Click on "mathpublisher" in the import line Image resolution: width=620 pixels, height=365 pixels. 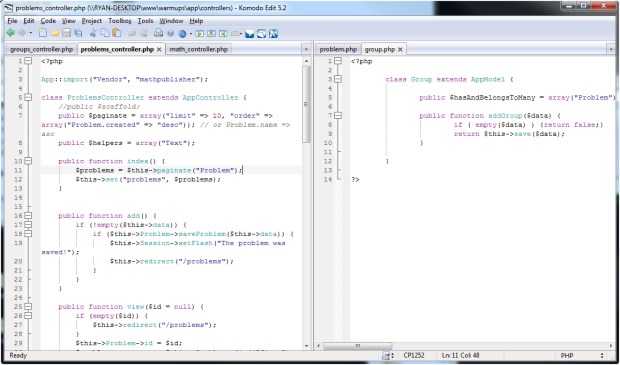[x=169, y=79]
